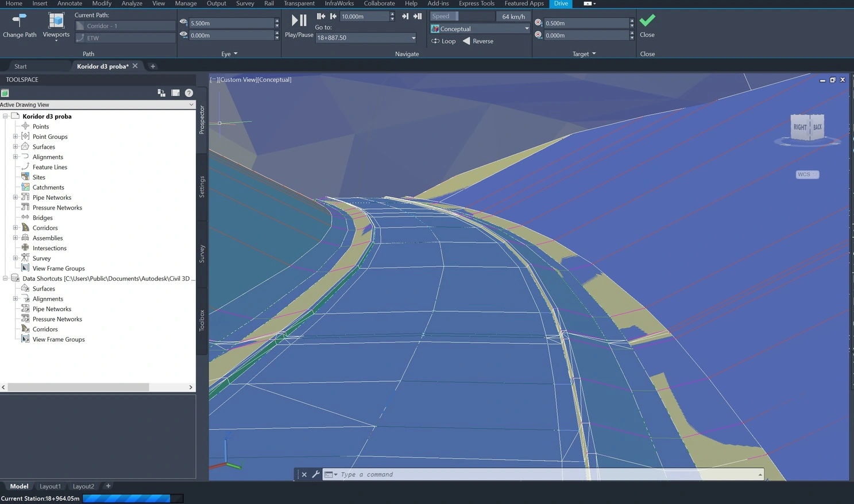Click the Catchments icon in the tree
Image resolution: width=854 pixels, height=504 pixels.
coord(25,187)
